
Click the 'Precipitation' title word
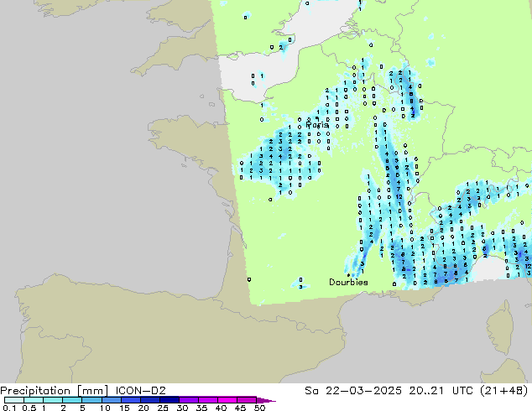coord(35,391)
